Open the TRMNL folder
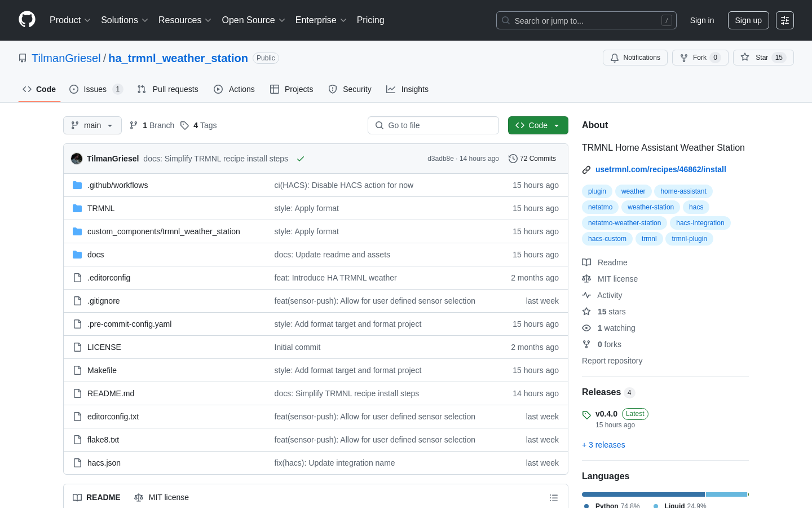This screenshot has height=508, width=812. [x=101, y=208]
